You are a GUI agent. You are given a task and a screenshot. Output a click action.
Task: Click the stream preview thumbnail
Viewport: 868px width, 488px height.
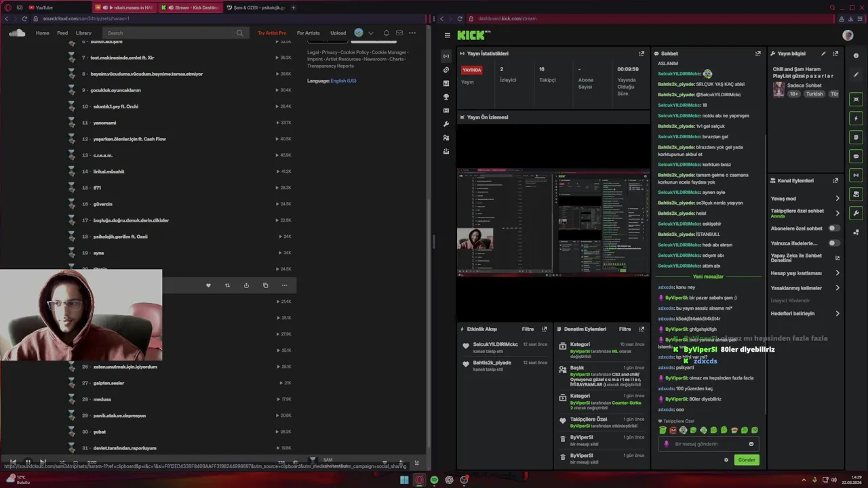tap(553, 222)
